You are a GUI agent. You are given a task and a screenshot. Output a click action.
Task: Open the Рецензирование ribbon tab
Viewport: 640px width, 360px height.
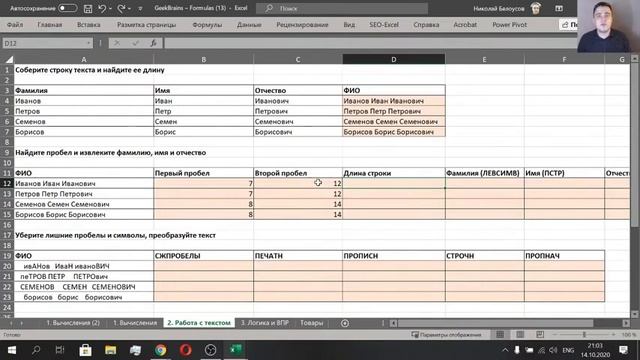302,25
